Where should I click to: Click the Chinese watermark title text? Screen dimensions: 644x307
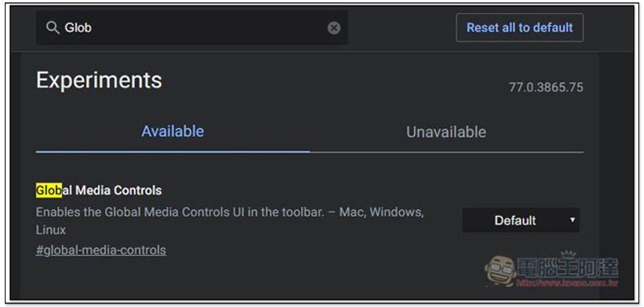[x=568, y=268]
